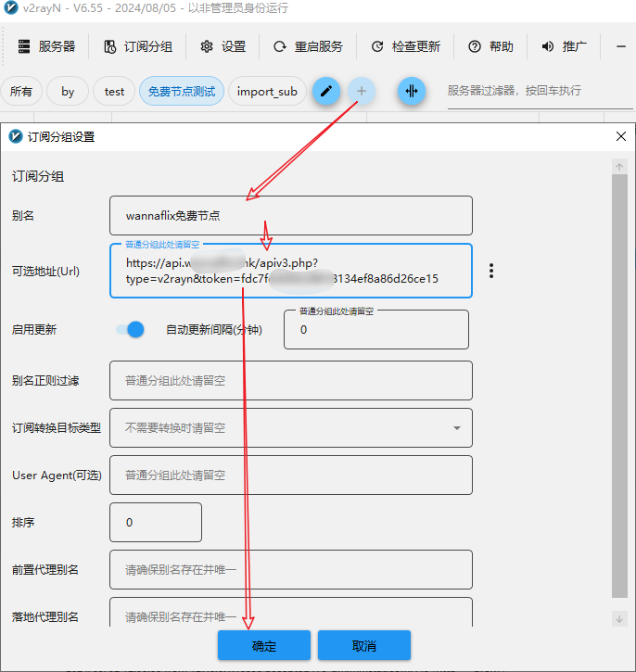Click the v2rayN logo in title bar
Screen dimensions: 636x672
click(x=11, y=7)
